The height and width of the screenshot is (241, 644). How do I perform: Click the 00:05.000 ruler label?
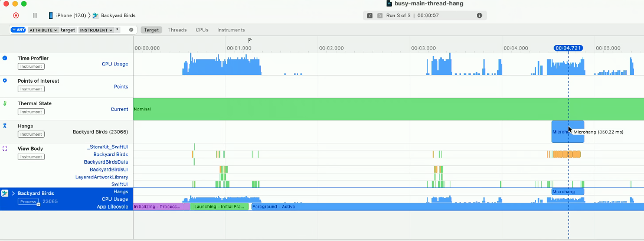608,48
